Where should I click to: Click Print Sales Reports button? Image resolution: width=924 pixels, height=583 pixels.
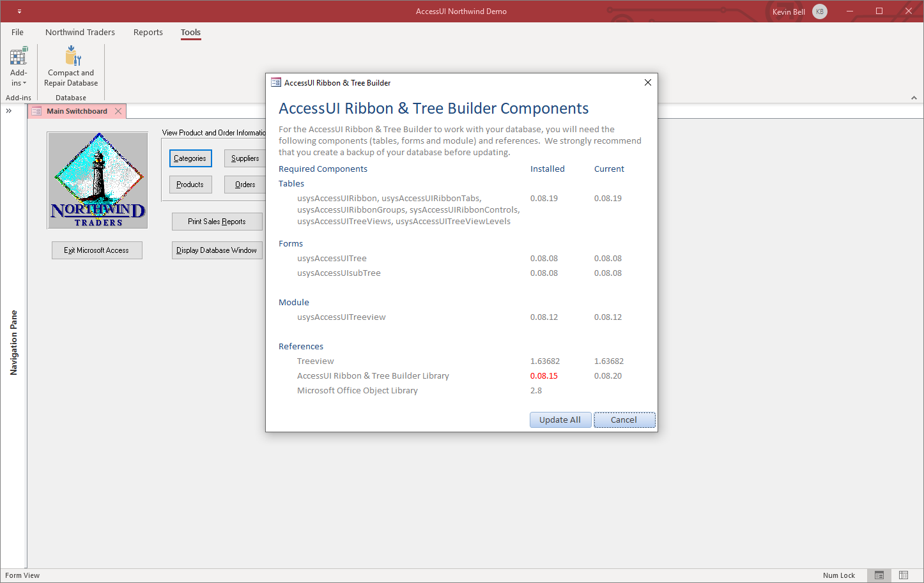click(217, 222)
